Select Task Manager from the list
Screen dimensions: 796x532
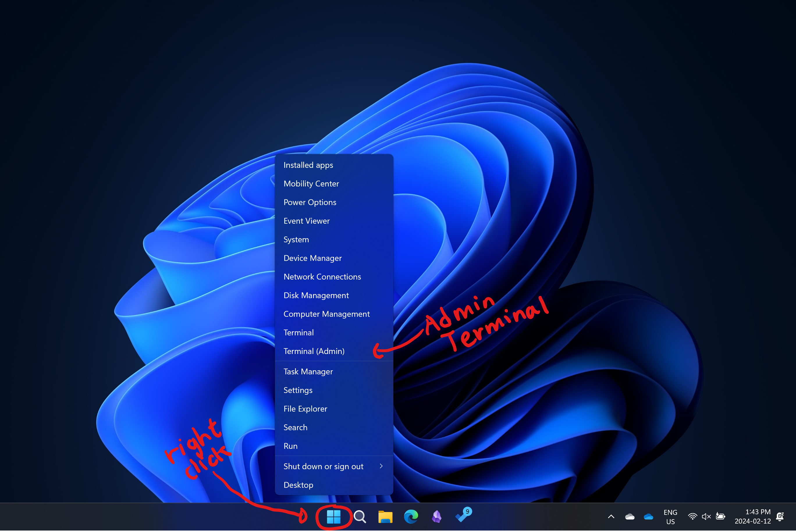[x=308, y=371]
